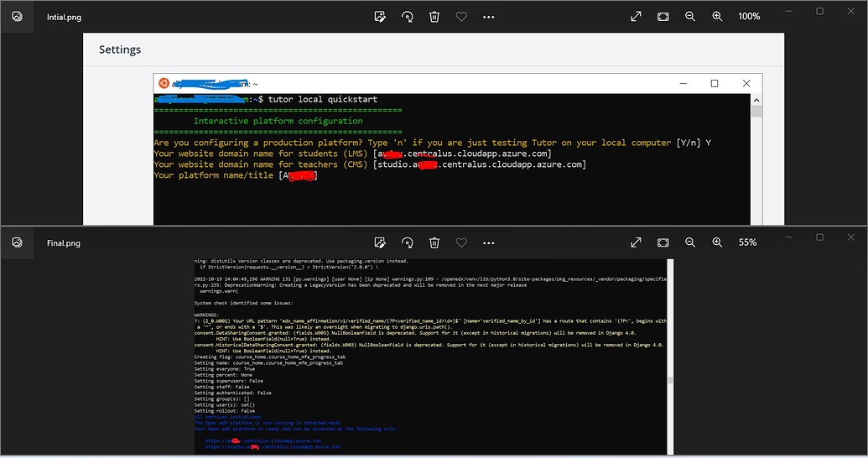The height and width of the screenshot is (458, 868).
Task: Delete image via trash icon in Intial.png window
Action: (x=434, y=17)
